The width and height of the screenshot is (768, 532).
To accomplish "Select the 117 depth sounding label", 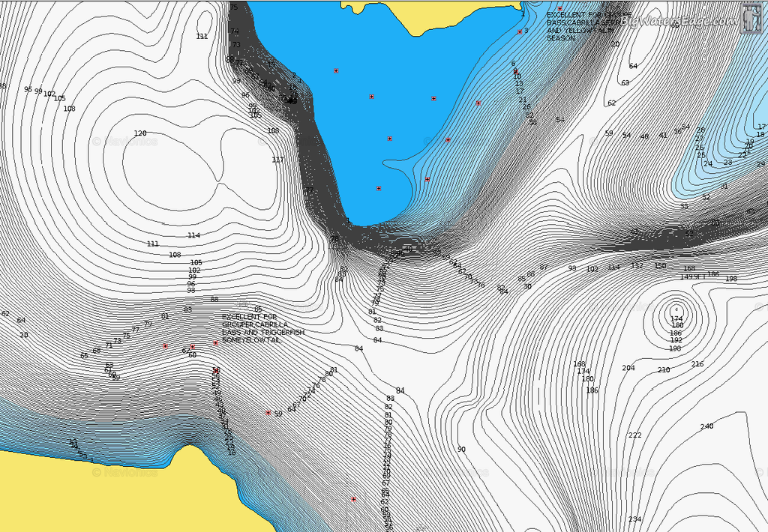I will [x=277, y=160].
